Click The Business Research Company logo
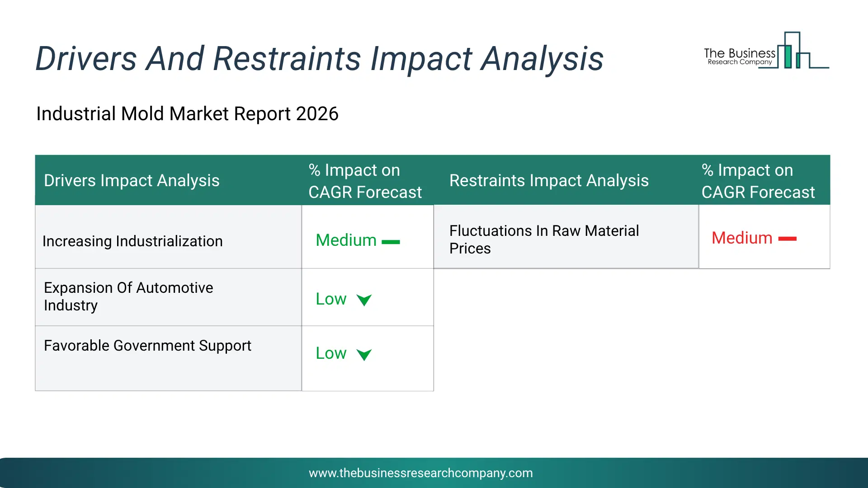Viewport: 868px width, 488px height. point(766,51)
